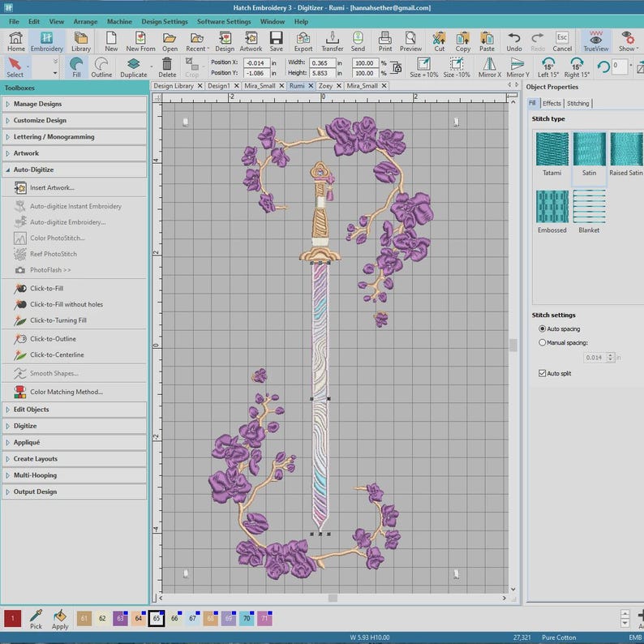Uncheck the Auto split checkbox
This screenshot has width=644, height=644.
pyautogui.click(x=542, y=373)
